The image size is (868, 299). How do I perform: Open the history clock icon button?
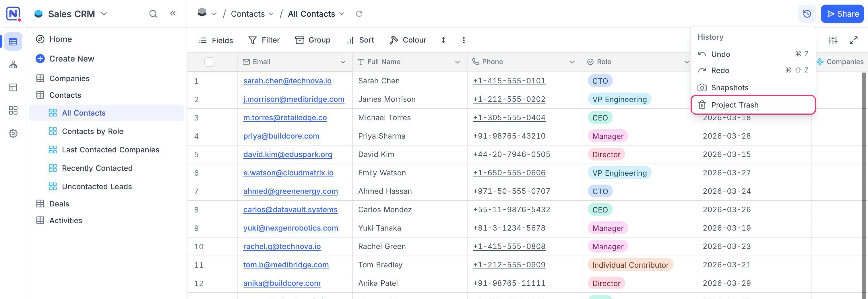coord(807,14)
